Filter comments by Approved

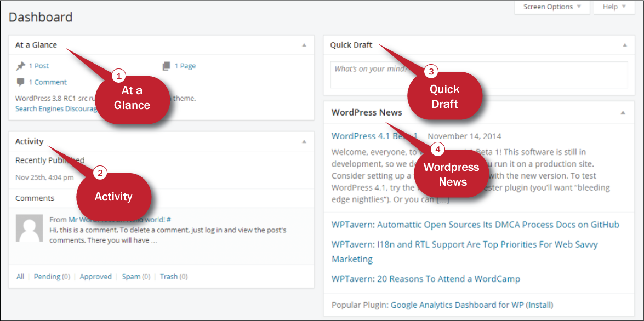click(x=96, y=277)
